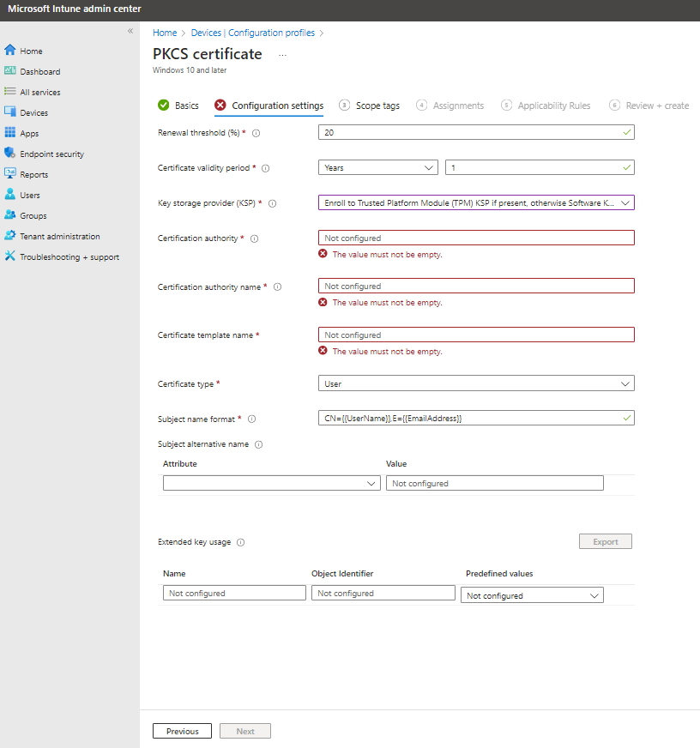
Task: Click info icon next to Subject name format
Action: point(252,419)
